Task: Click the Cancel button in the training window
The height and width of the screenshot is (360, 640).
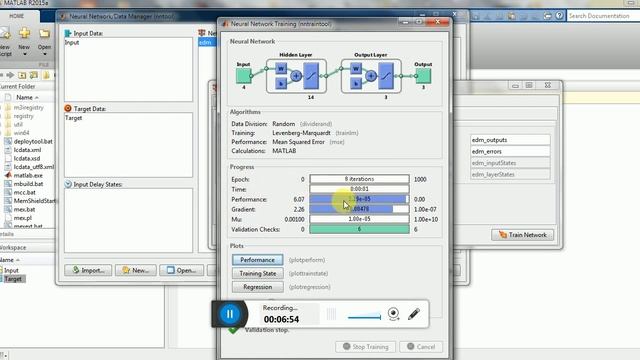Action: 421,347
